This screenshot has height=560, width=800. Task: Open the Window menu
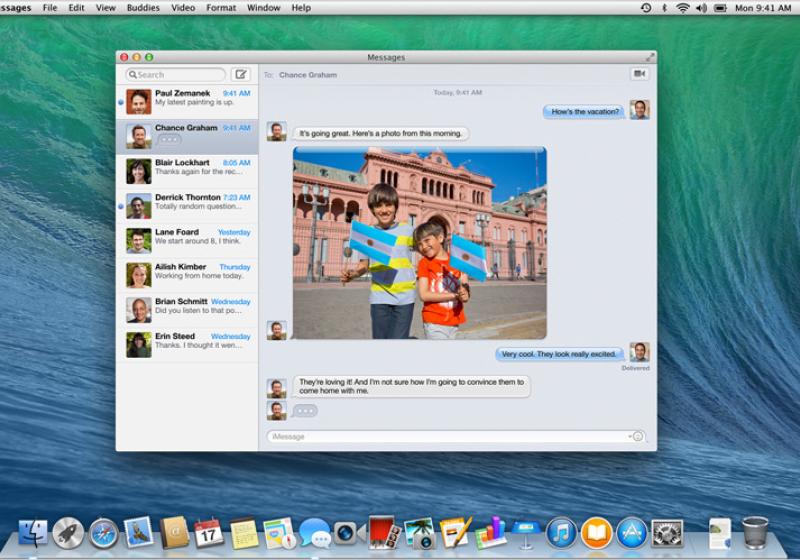click(264, 8)
